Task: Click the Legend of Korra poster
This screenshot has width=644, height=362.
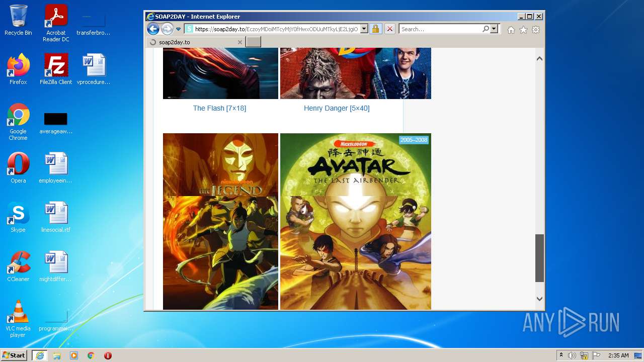Action: click(x=220, y=221)
